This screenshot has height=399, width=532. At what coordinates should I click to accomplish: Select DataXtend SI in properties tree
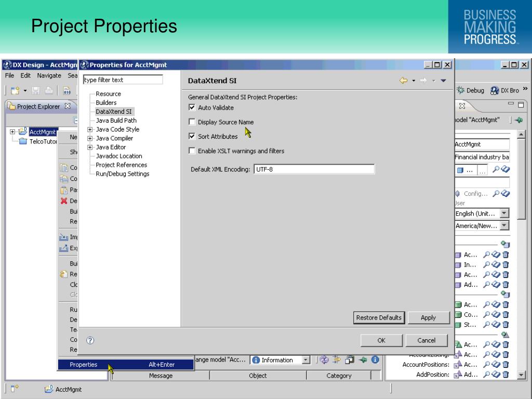114,111
